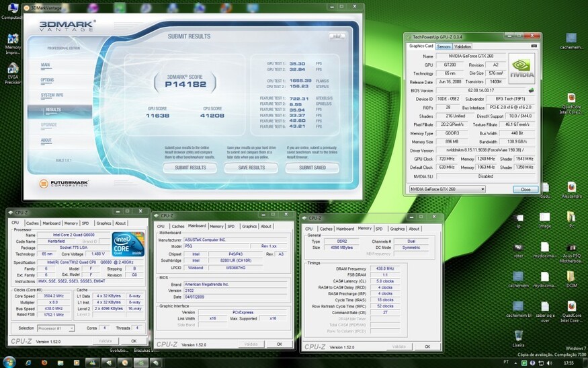Open Caches tab in CPU-Z CPU window
The height and width of the screenshot is (368, 588).
[x=32, y=223]
